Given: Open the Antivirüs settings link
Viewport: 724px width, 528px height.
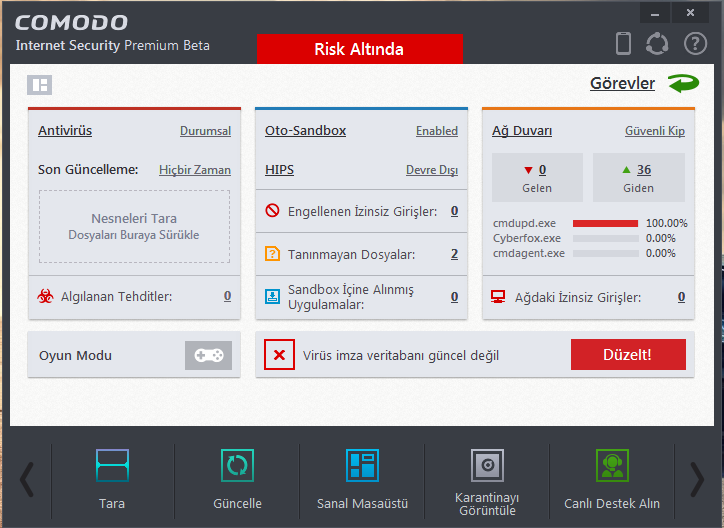Looking at the screenshot, I should coord(65,131).
